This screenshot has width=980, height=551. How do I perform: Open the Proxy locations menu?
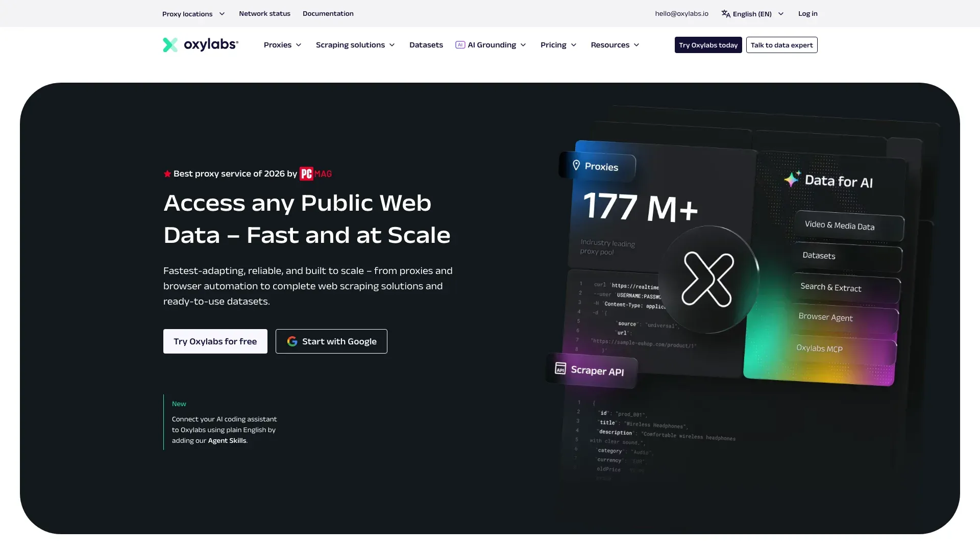pos(193,14)
